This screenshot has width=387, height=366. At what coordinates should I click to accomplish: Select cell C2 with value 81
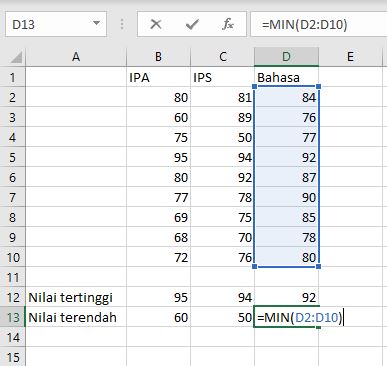222,97
